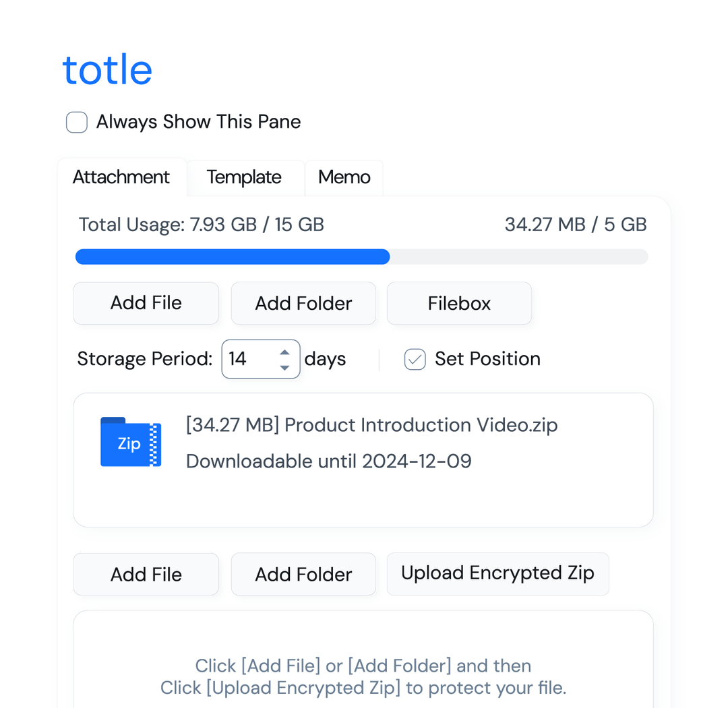Click the Add Folder button above Storage Period
Screen dimensions: 728x708
tap(303, 303)
